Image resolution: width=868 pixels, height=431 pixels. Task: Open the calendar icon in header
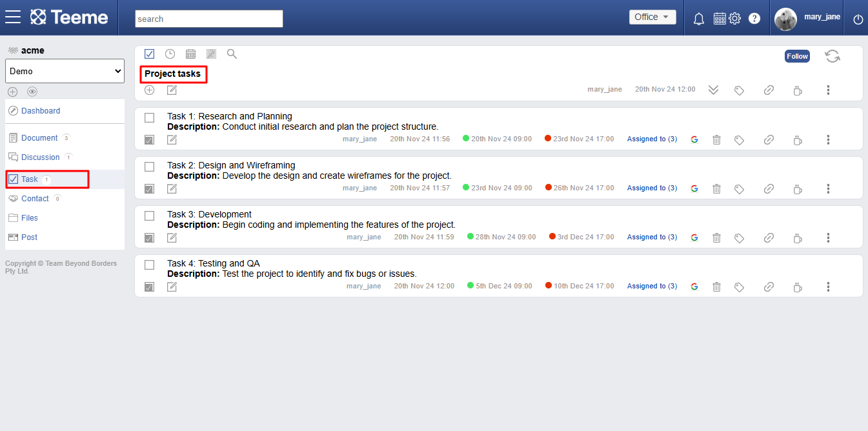pyautogui.click(x=720, y=19)
